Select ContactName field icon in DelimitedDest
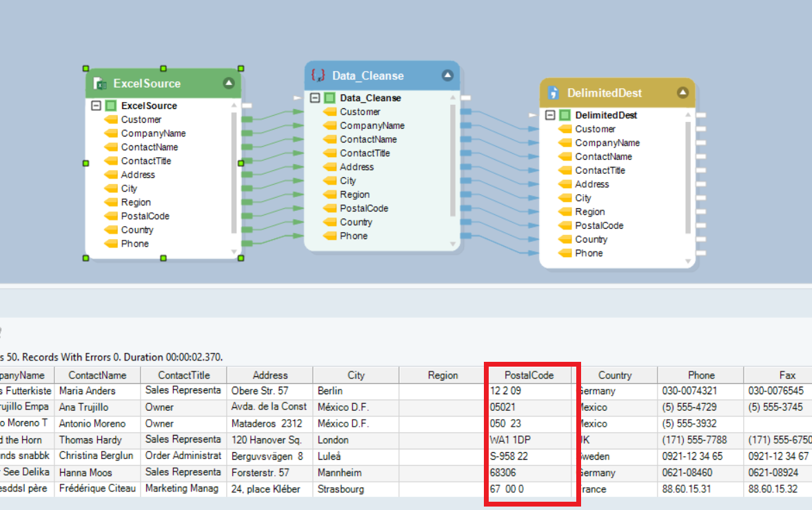Viewport: 812px width, 510px height. 565,156
